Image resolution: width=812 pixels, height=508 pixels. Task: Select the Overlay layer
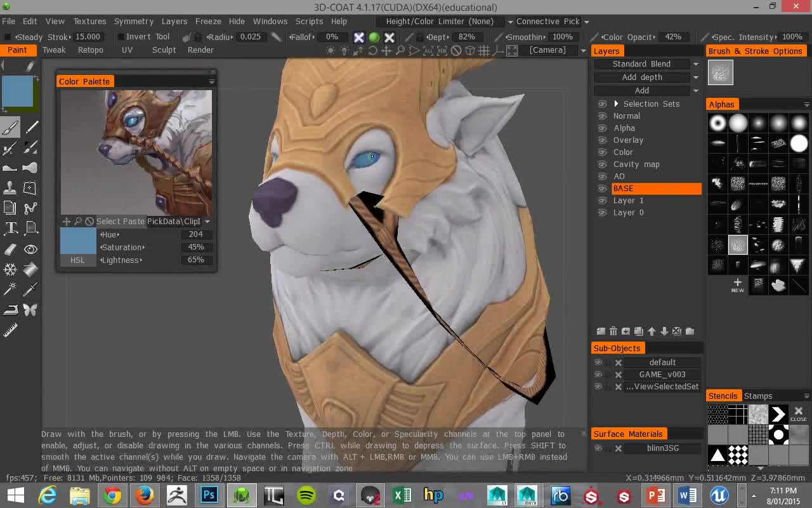(x=628, y=140)
